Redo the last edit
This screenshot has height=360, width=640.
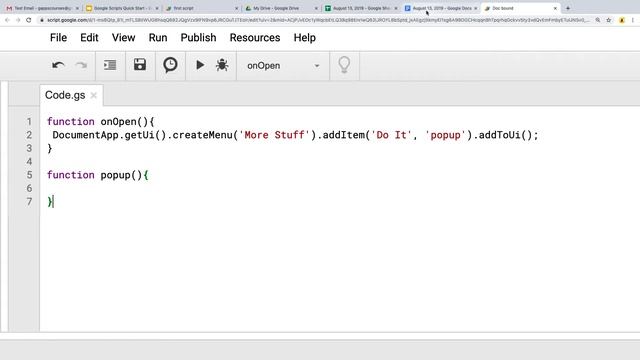(x=82, y=65)
